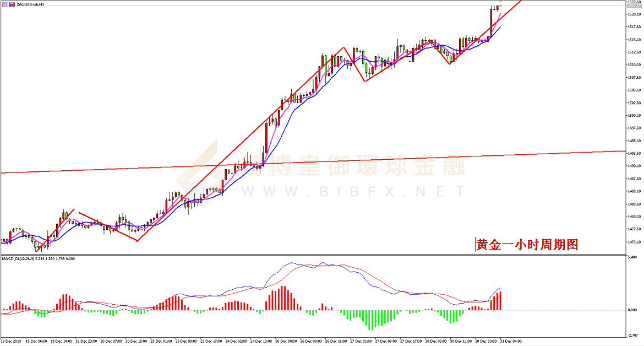
Task: Click the 1475.10 level on price axis
Action: [634, 242]
